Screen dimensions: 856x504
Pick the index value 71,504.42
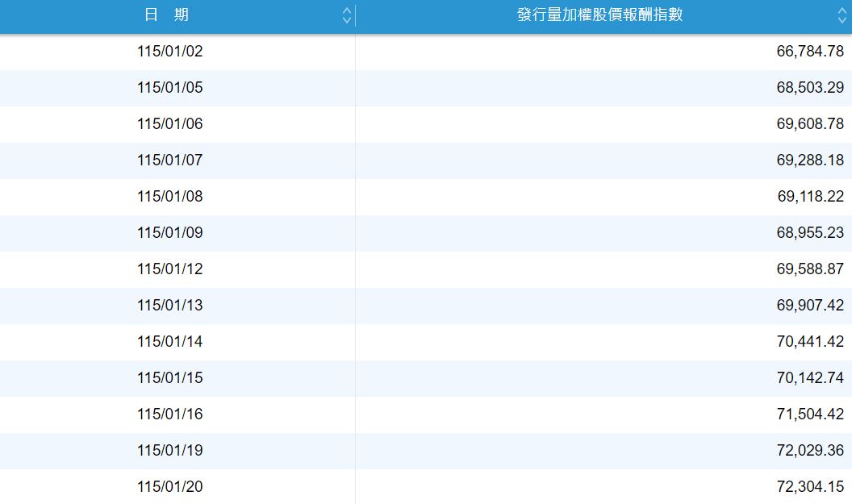coord(810,414)
